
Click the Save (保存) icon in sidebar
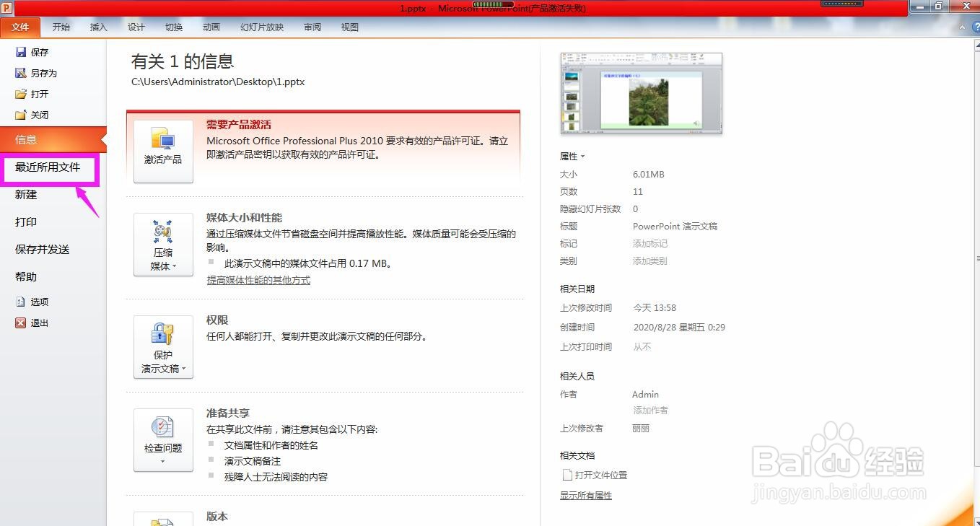click(21, 52)
